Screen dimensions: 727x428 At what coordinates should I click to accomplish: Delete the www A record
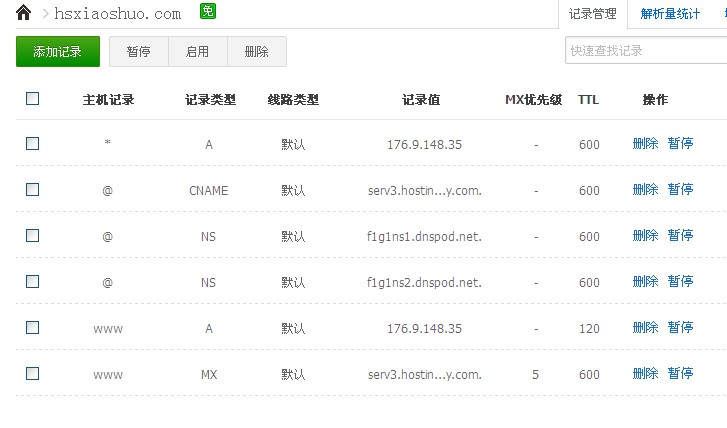[x=645, y=327]
